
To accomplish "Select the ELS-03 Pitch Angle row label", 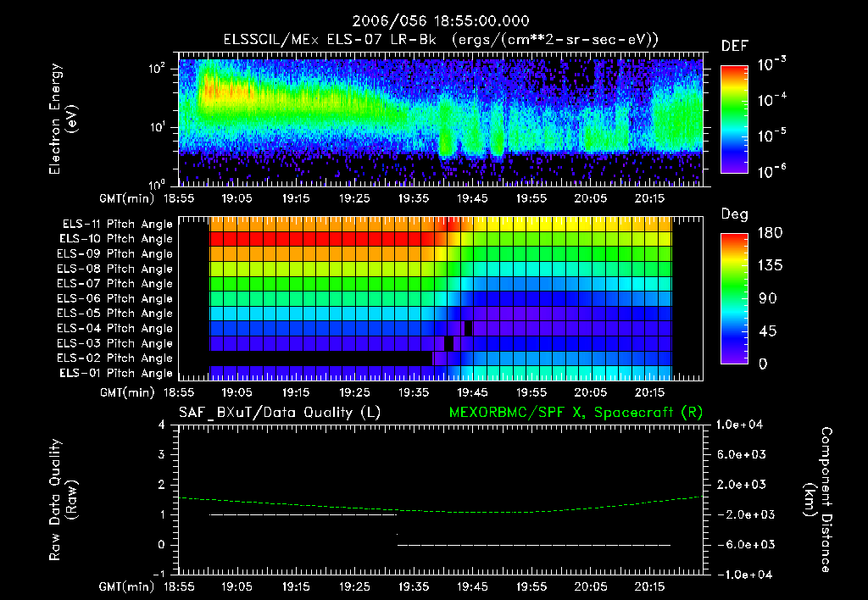I will point(115,344).
